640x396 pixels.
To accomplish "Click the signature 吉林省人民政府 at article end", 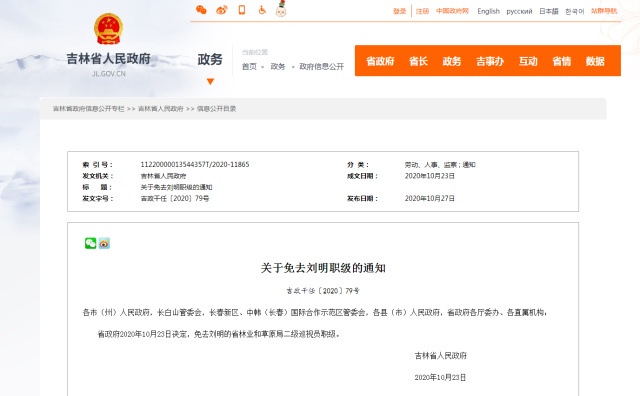I will tap(440, 356).
